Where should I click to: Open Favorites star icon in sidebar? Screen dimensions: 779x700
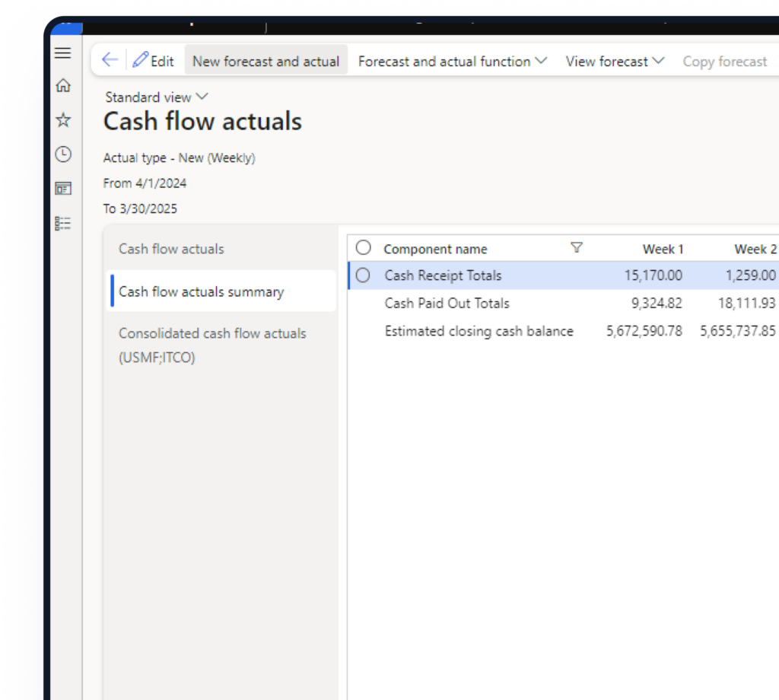(63, 120)
